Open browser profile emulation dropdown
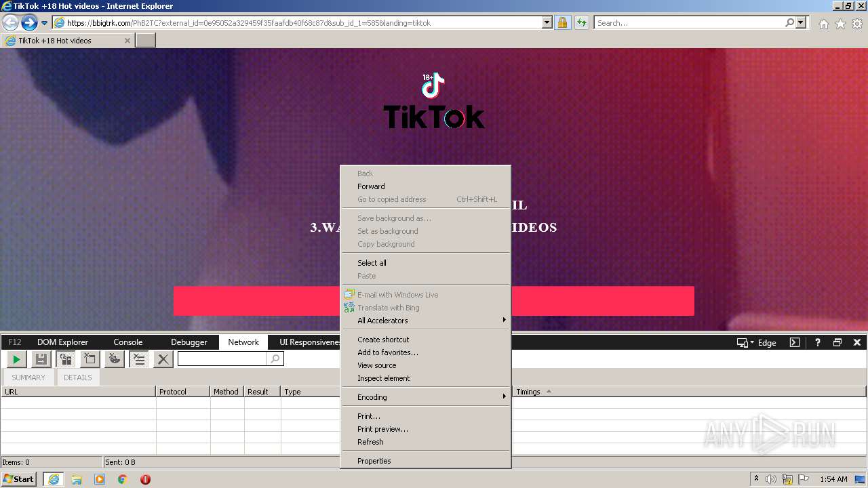The height and width of the screenshot is (488, 868). click(745, 343)
